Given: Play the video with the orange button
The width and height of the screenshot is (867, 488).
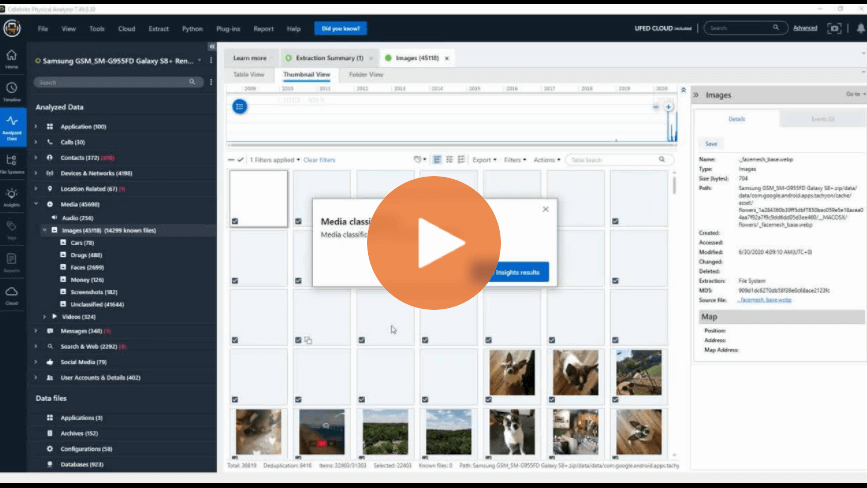Looking at the screenshot, I should coord(434,243).
